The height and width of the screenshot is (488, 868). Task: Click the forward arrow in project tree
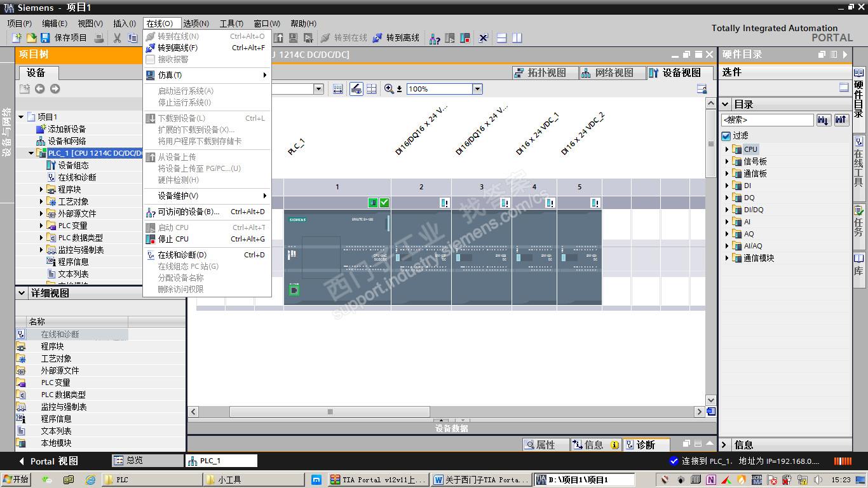point(55,89)
